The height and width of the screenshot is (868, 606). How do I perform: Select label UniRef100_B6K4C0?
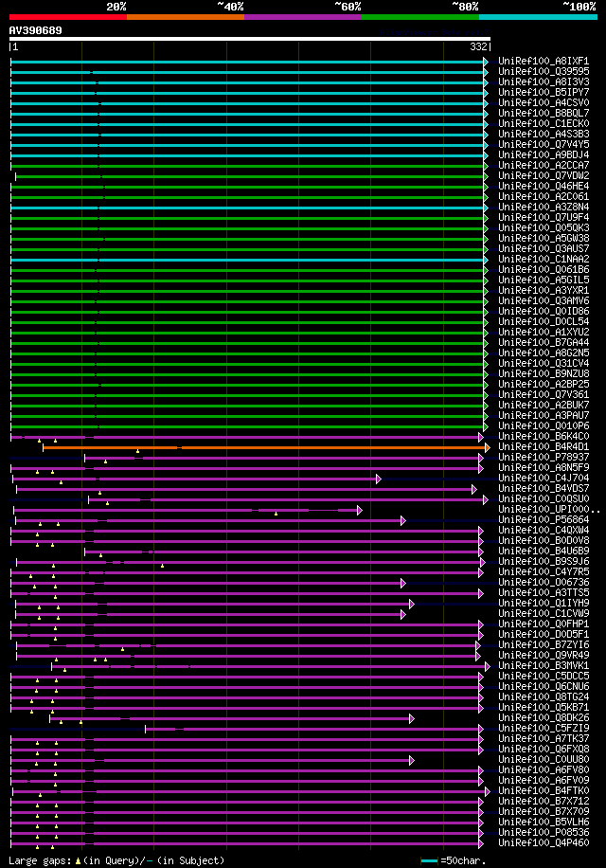tap(544, 436)
